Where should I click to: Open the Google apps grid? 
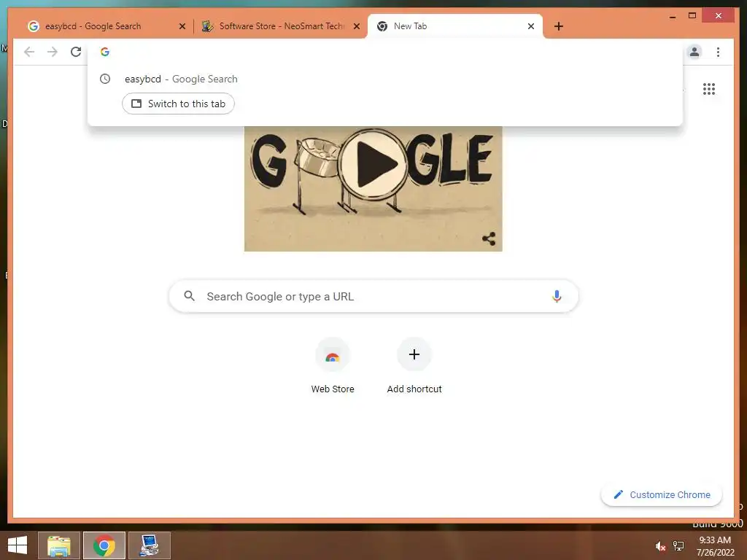[x=709, y=89]
